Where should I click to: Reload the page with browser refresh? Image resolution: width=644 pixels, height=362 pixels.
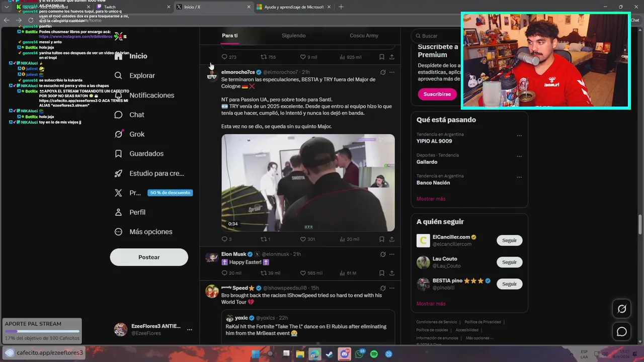(x=31, y=20)
